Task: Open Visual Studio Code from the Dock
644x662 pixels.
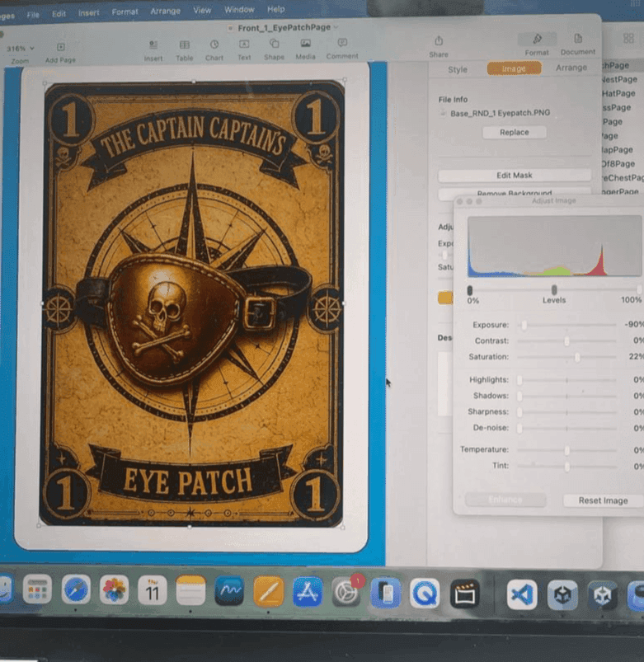Action: (x=522, y=594)
